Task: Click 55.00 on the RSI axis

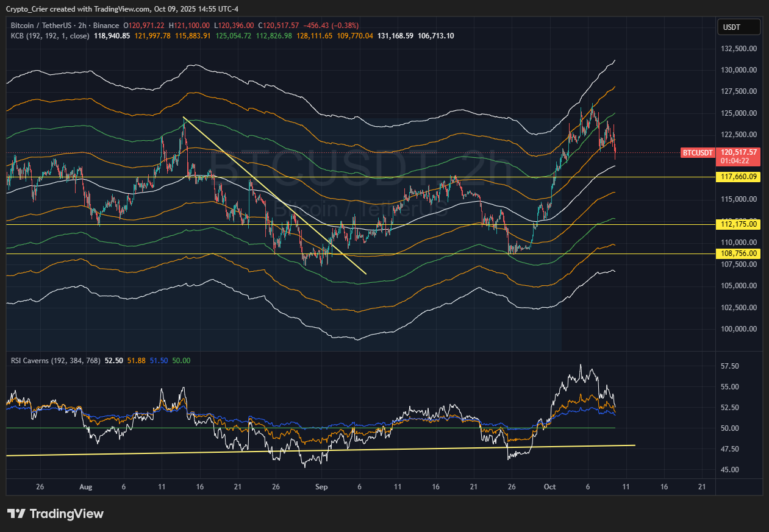Action: point(730,387)
